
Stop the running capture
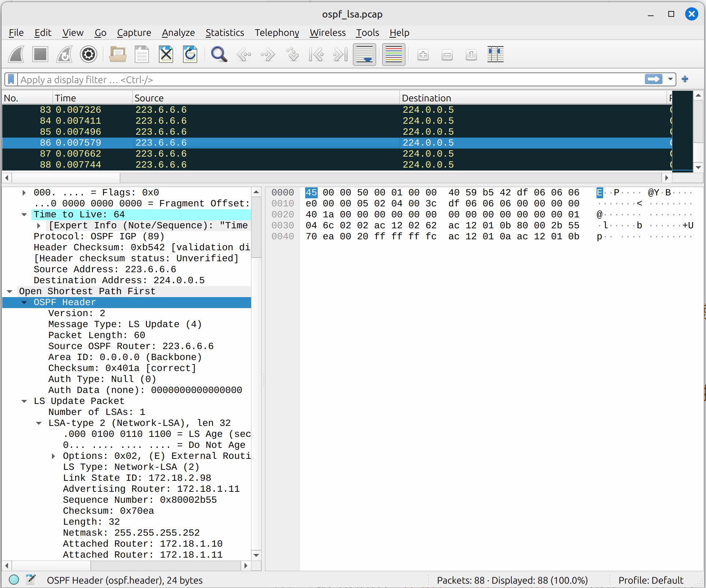40,55
